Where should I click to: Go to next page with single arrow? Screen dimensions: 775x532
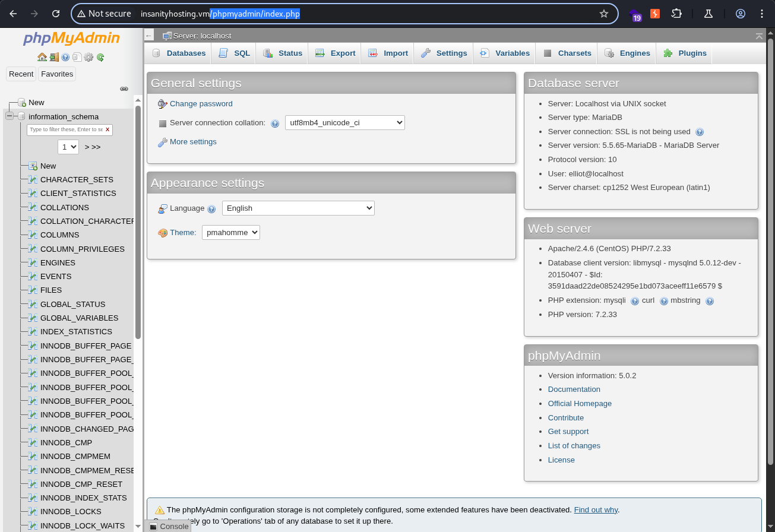[87, 147]
